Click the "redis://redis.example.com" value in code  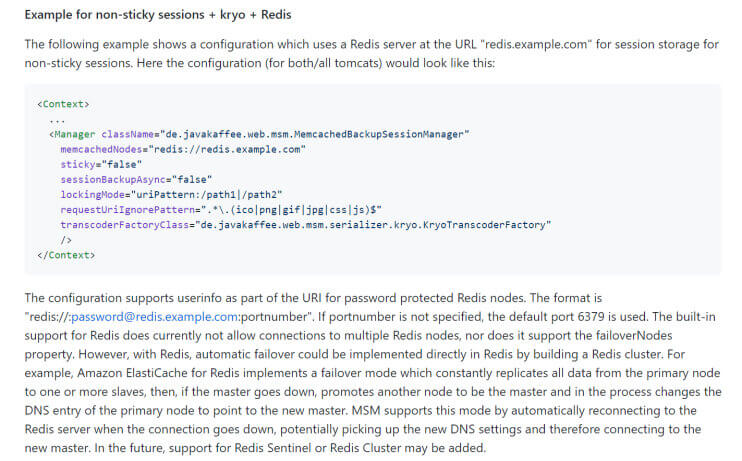pyautogui.click(x=227, y=150)
